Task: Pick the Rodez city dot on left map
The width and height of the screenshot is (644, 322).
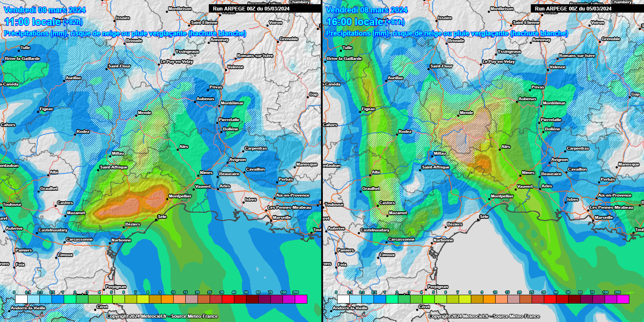Action: [75, 135]
